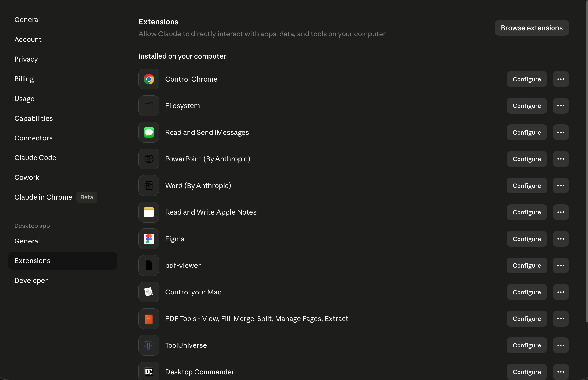Select Extensions in the sidebar
588x380 pixels.
(x=63, y=261)
